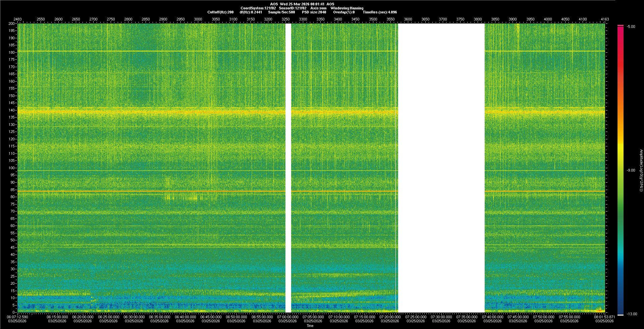The height and width of the screenshot is (329, 644).
Task: Click the -5.00 label on the color scale
Action: [x=631, y=27]
